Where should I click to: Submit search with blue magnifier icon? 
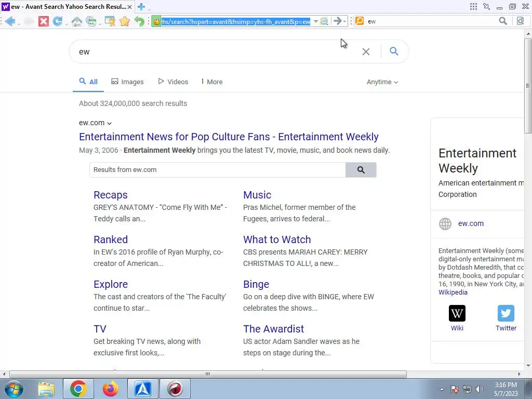pyautogui.click(x=394, y=51)
